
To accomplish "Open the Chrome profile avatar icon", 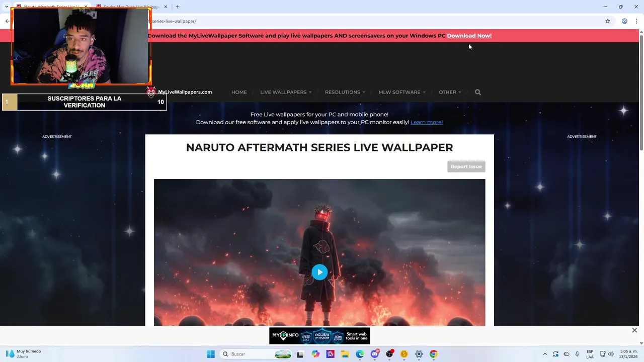I will coord(624,21).
